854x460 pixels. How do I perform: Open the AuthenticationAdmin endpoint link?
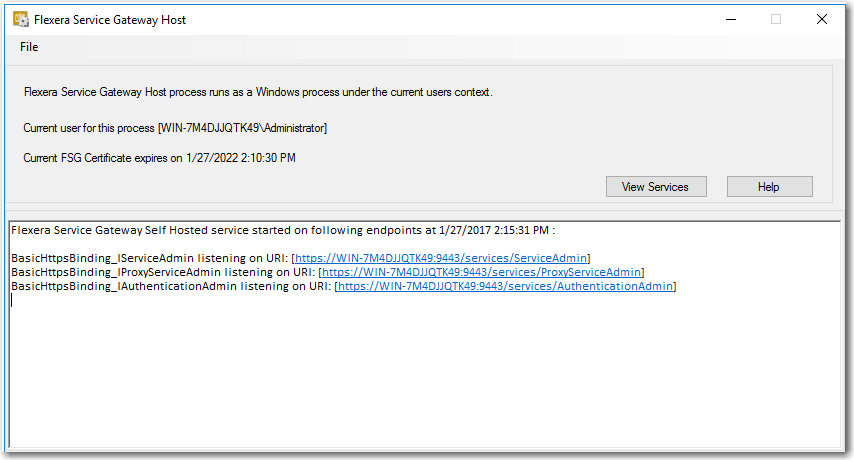(x=505, y=286)
